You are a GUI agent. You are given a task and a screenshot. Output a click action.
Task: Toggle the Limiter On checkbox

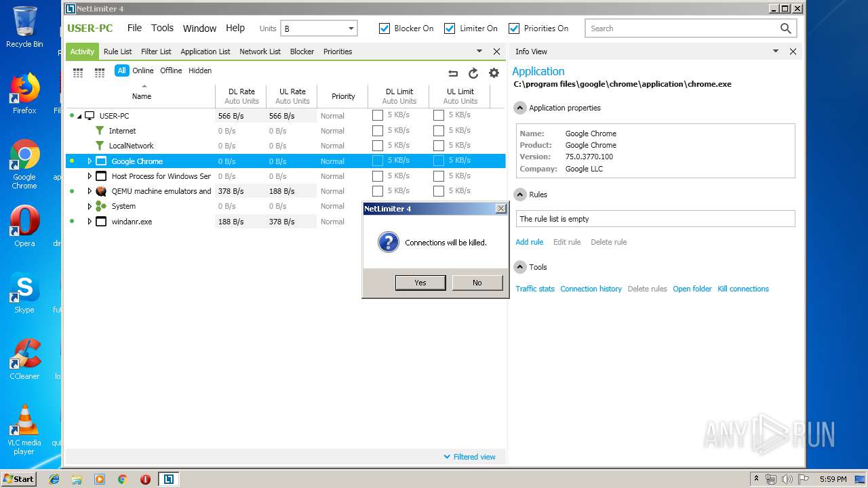coord(450,28)
